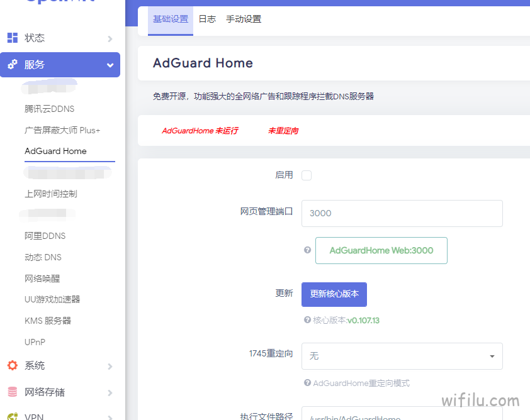This screenshot has height=420, width=530.
Task: Open 阿里DDNS page
Action: pyautogui.click(x=45, y=236)
